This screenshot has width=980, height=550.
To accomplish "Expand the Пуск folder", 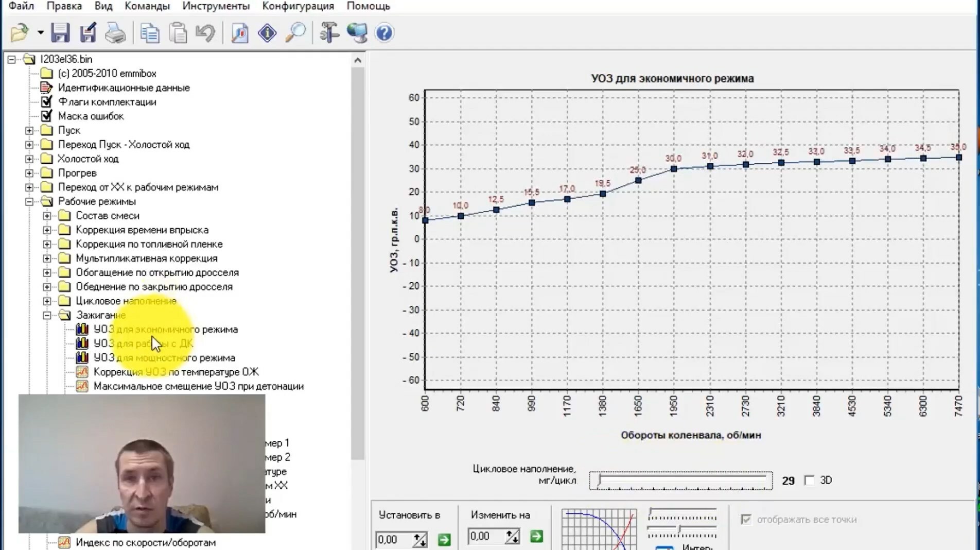I will 29,130.
